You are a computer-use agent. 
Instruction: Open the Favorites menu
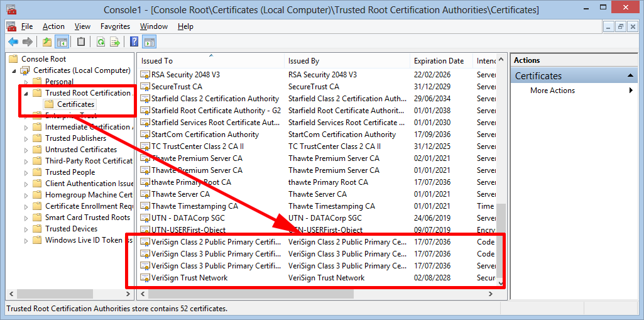[115, 26]
